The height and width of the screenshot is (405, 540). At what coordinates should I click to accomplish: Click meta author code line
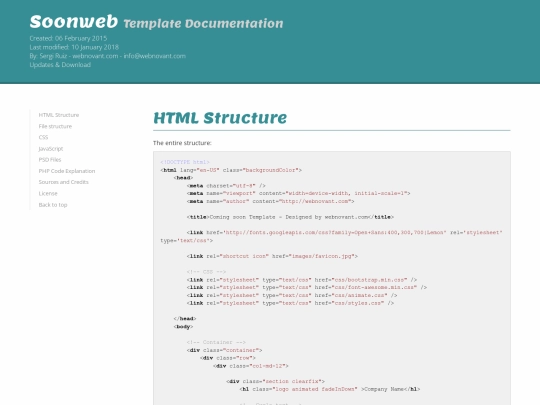coord(271,201)
